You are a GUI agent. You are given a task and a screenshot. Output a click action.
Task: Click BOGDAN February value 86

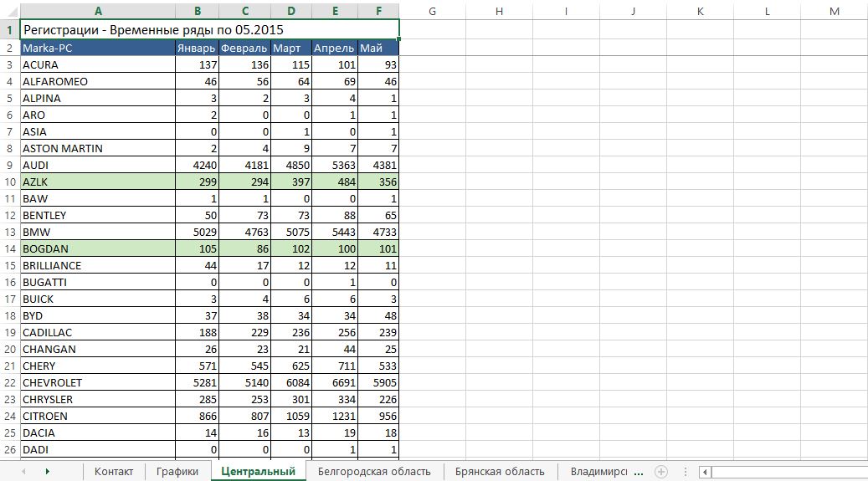pyautogui.click(x=244, y=248)
